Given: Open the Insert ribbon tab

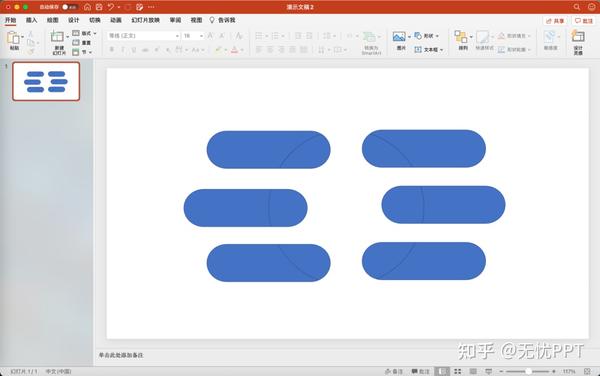Looking at the screenshot, I should tap(31, 20).
